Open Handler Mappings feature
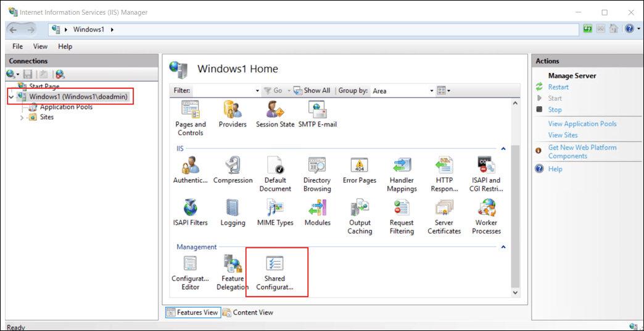The width and height of the screenshot is (644, 331). pyautogui.click(x=402, y=174)
